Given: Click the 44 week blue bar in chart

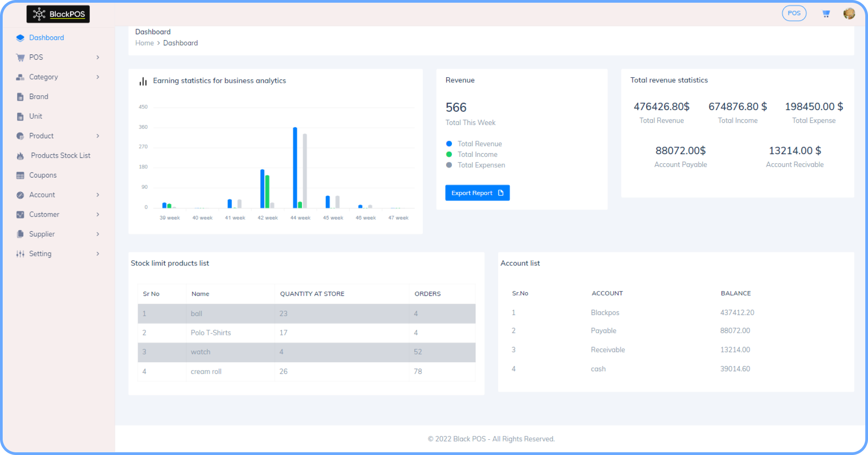Looking at the screenshot, I should pyautogui.click(x=295, y=166).
